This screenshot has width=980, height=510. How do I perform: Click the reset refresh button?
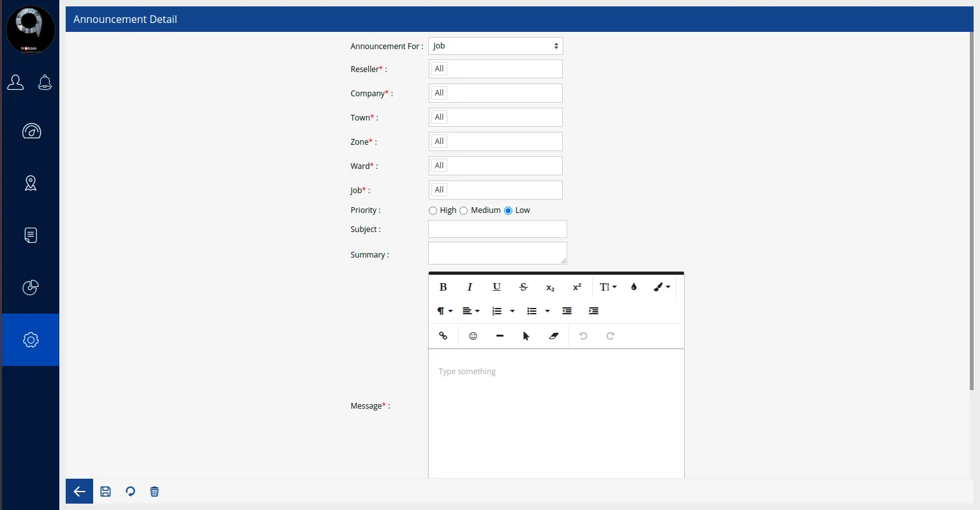[x=130, y=492]
